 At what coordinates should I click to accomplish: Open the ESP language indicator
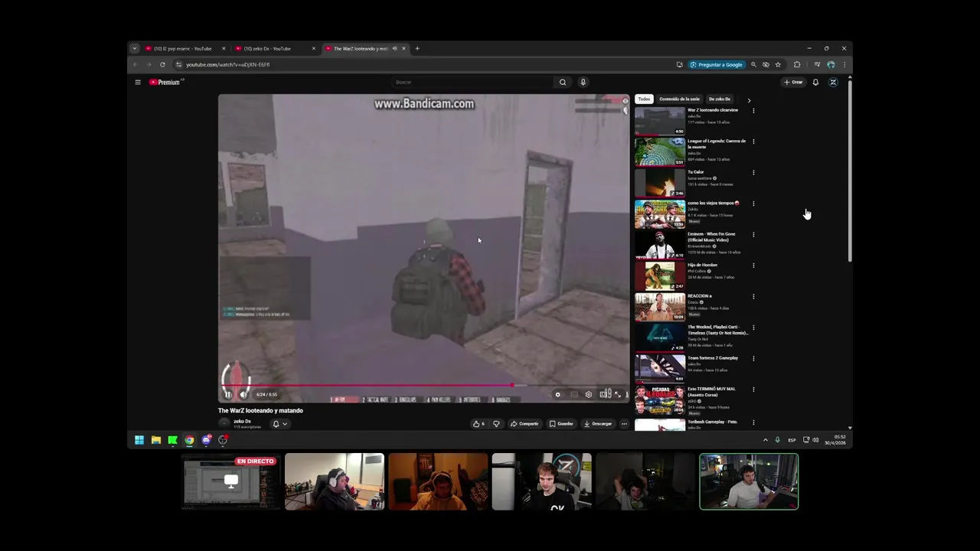pos(792,440)
